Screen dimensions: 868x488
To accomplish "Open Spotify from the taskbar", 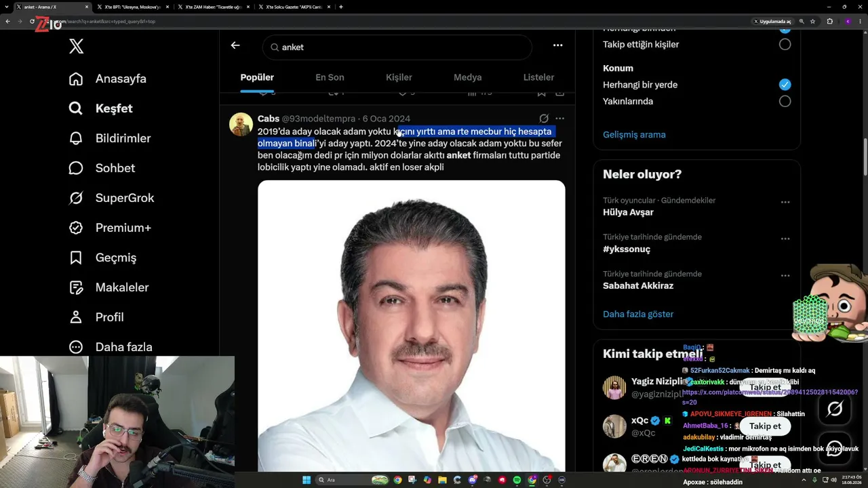I will 517,480.
